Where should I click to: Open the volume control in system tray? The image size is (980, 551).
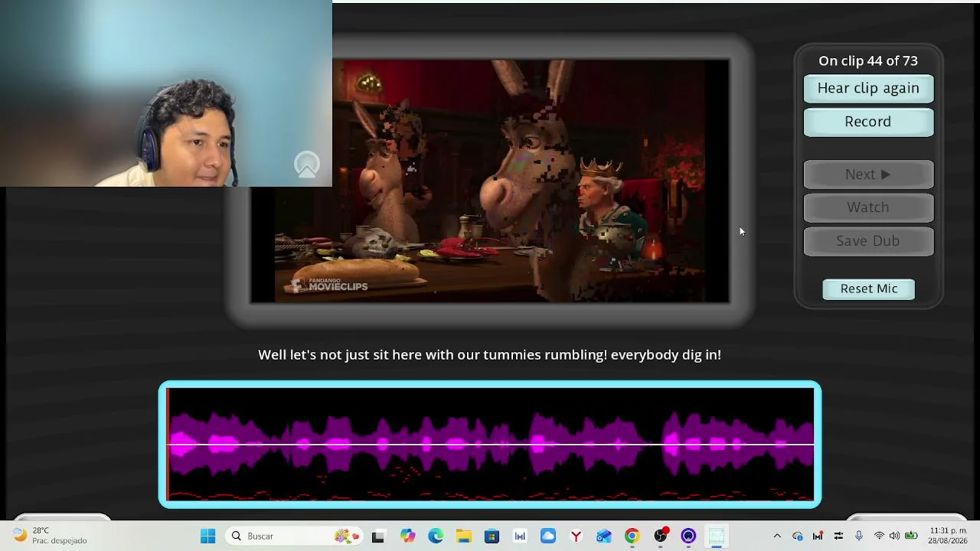894,536
